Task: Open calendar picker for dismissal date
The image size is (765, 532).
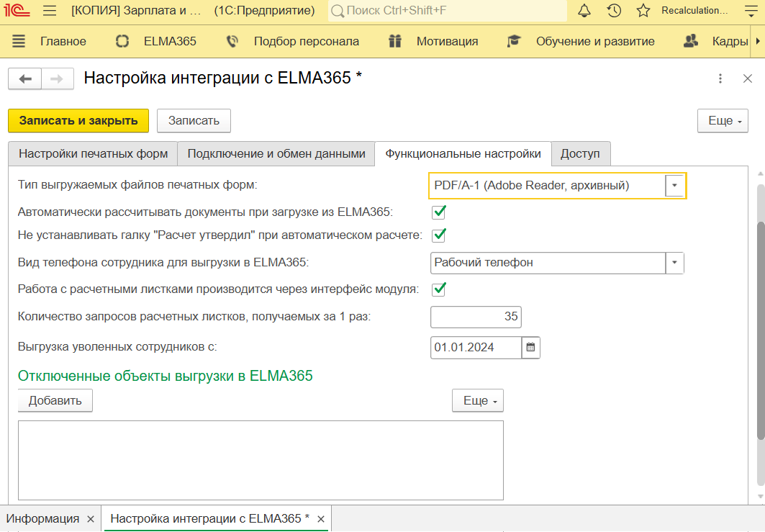Action: [531, 347]
